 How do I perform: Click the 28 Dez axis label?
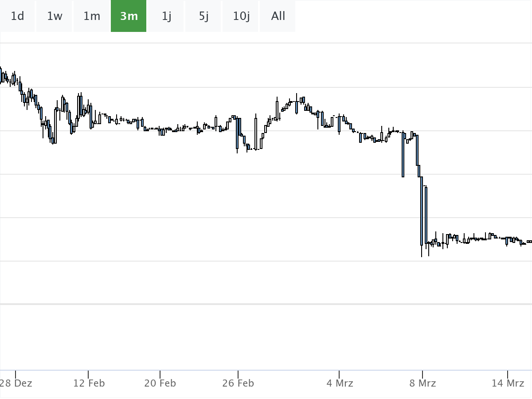16,383
